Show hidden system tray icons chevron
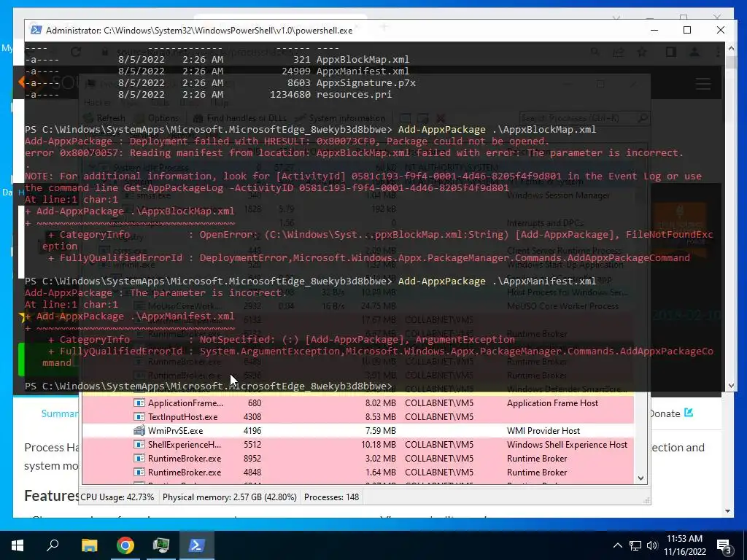This screenshot has height=560, width=747. pos(617,545)
